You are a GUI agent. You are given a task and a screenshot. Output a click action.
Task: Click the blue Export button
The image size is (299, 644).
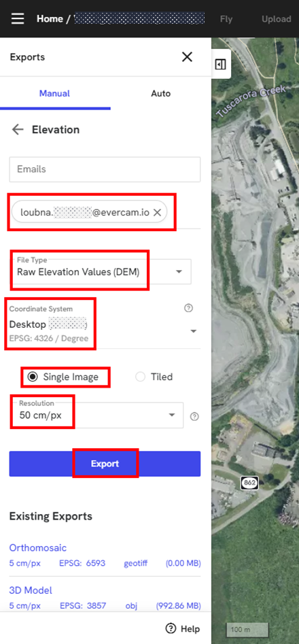coord(105,464)
